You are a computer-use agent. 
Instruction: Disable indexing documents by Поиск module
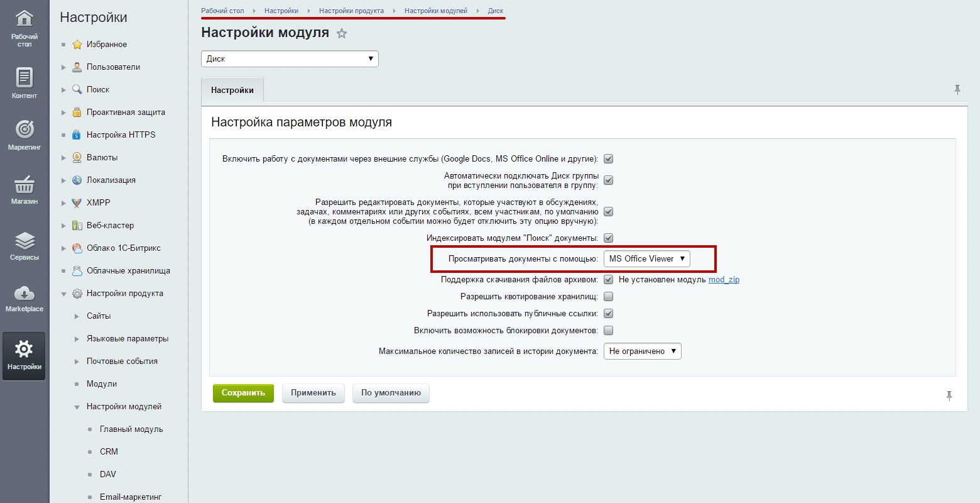(x=608, y=238)
